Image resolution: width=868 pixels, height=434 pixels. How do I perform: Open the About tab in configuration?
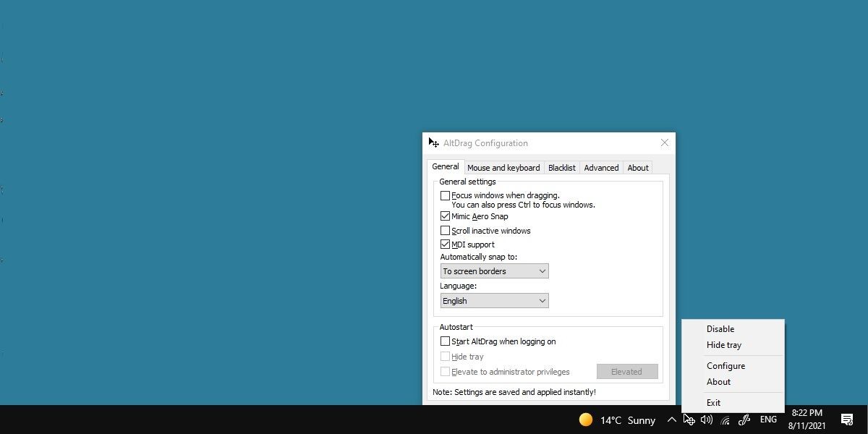tap(638, 168)
